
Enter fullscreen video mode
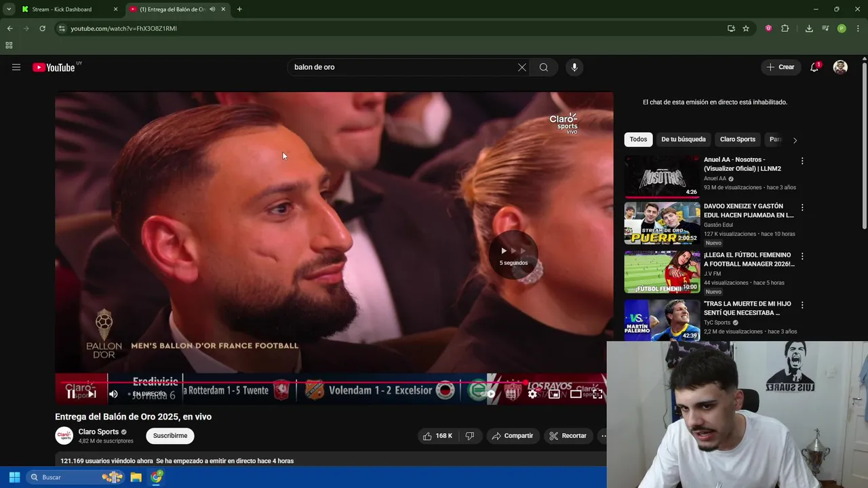[597, 394]
